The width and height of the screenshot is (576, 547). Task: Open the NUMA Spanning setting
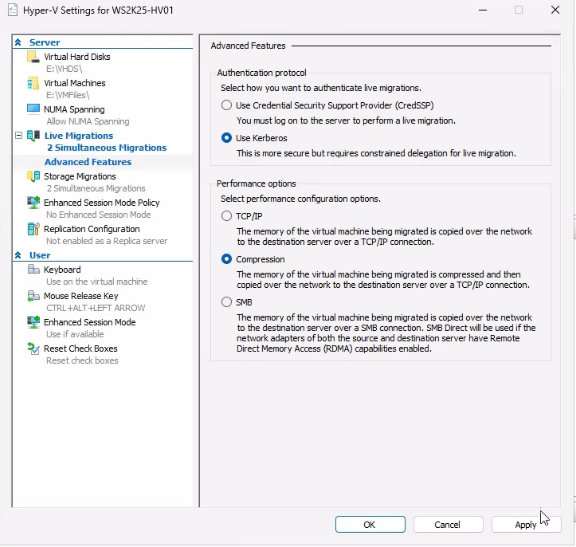[74, 109]
